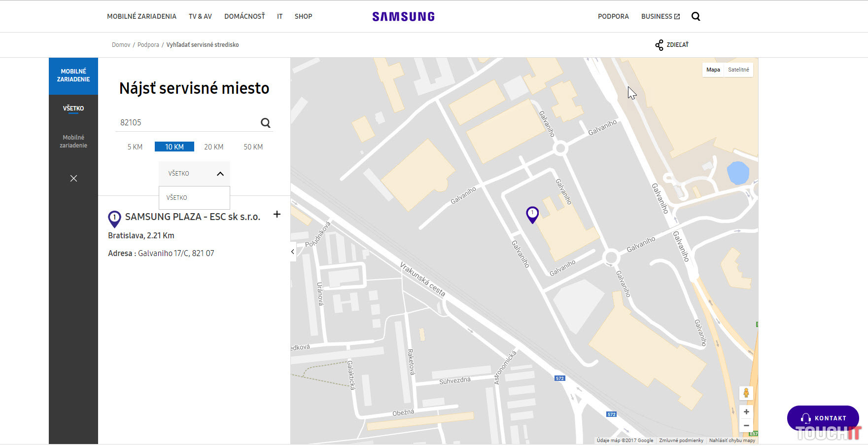Screen dimensions: 868x446
Task: Select the 20 KM radius option
Action: [x=213, y=147]
